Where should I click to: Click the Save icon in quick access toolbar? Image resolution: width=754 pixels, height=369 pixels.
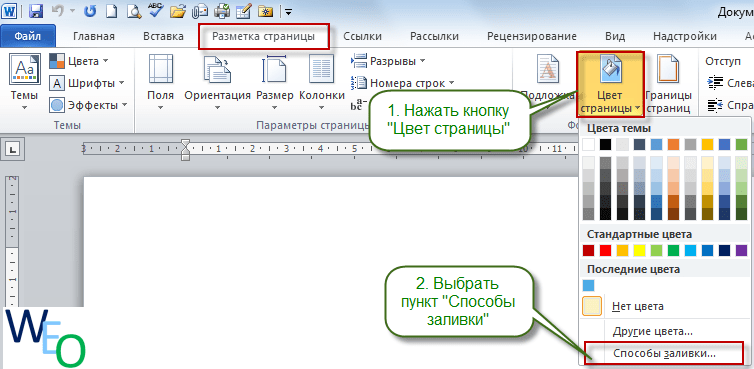pyautogui.click(x=36, y=10)
